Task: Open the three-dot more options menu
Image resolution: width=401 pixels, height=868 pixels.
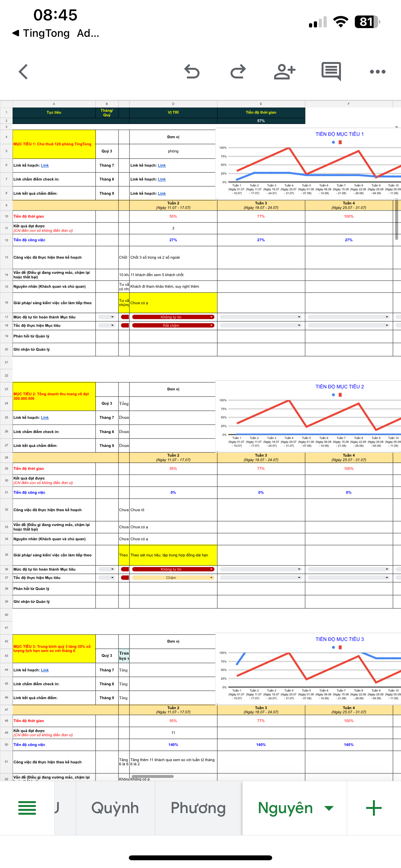Action: coord(377,71)
